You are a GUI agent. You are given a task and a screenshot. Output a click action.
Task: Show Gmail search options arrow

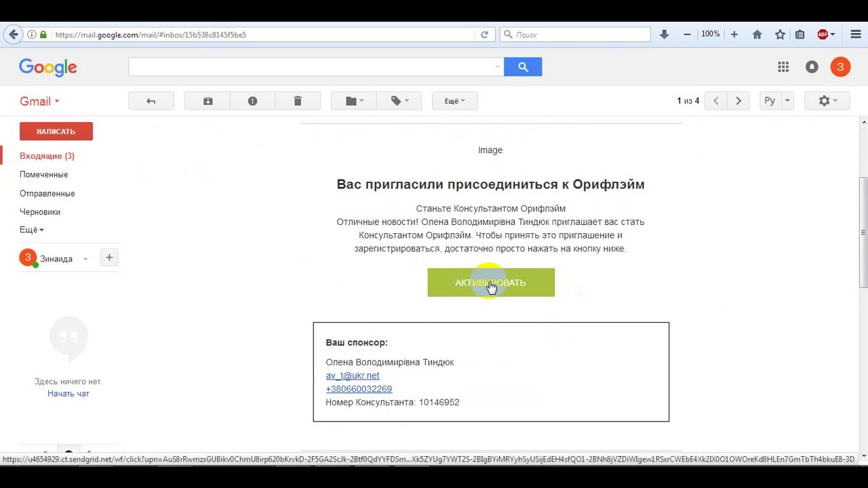pos(498,66)
